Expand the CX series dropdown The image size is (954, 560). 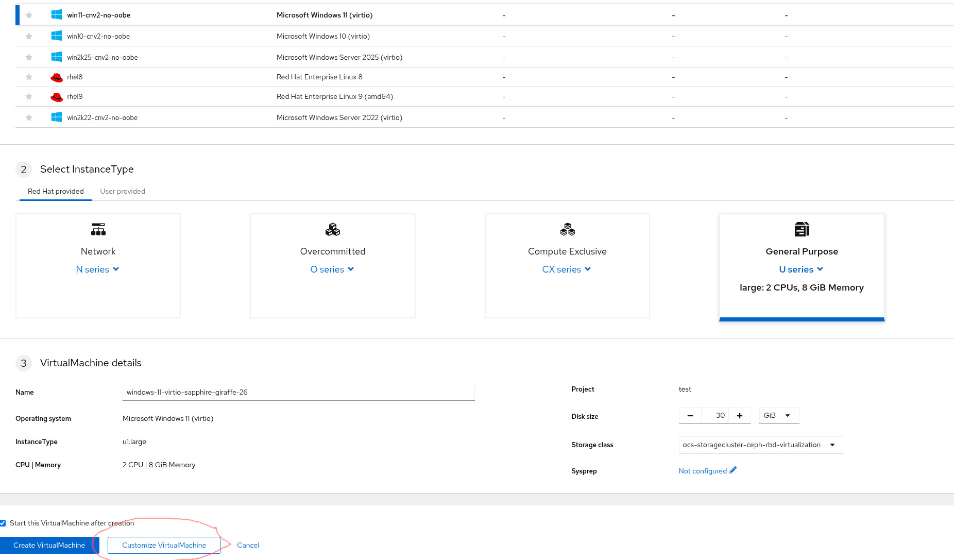567,269
